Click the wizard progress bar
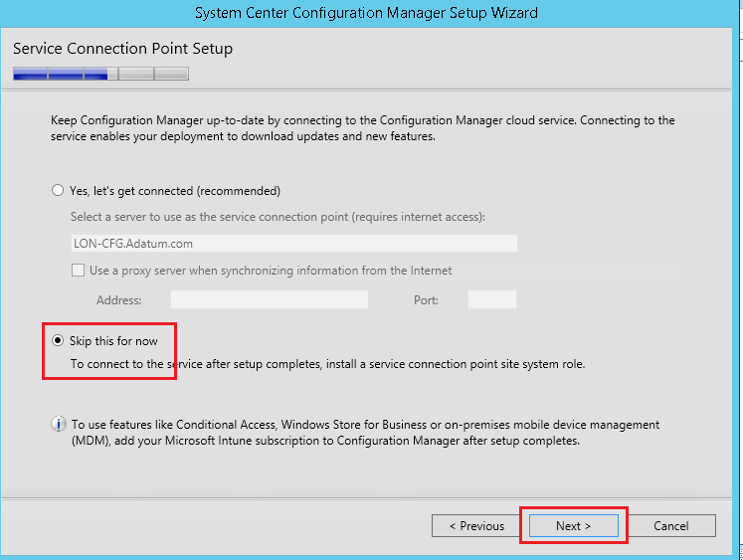Viewport: 743px width, 560px height. pos(100,73)
